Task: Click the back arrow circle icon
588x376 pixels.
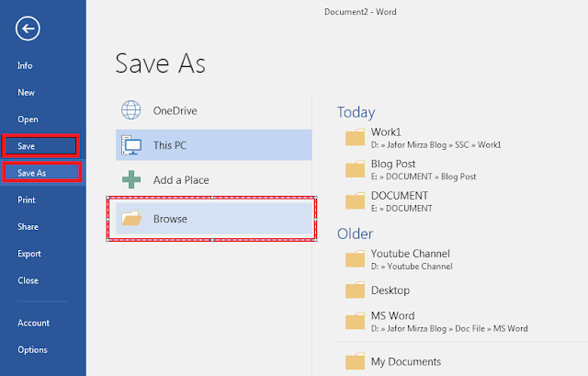Action: 28,28
